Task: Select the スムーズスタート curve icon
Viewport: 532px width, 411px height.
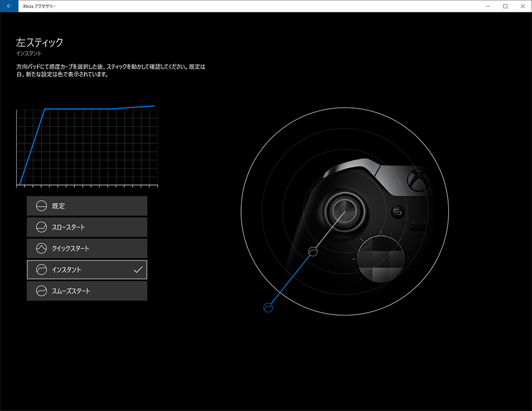Action: (x=42, y=291)
